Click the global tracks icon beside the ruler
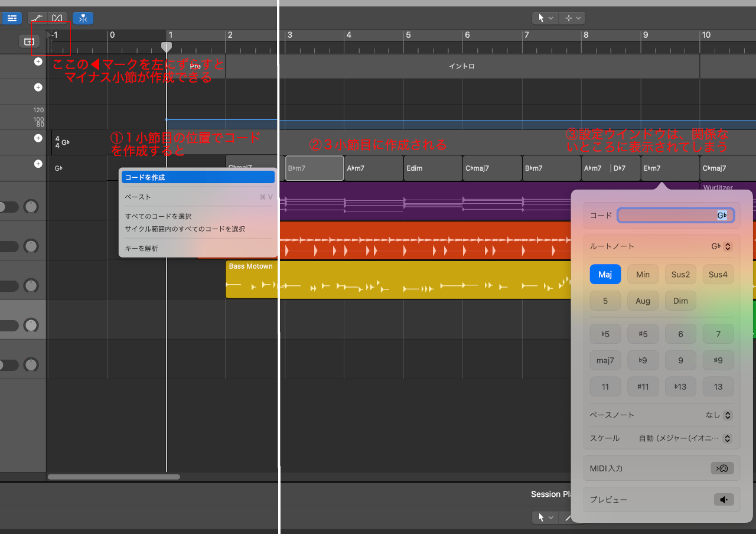 point(29,41)
